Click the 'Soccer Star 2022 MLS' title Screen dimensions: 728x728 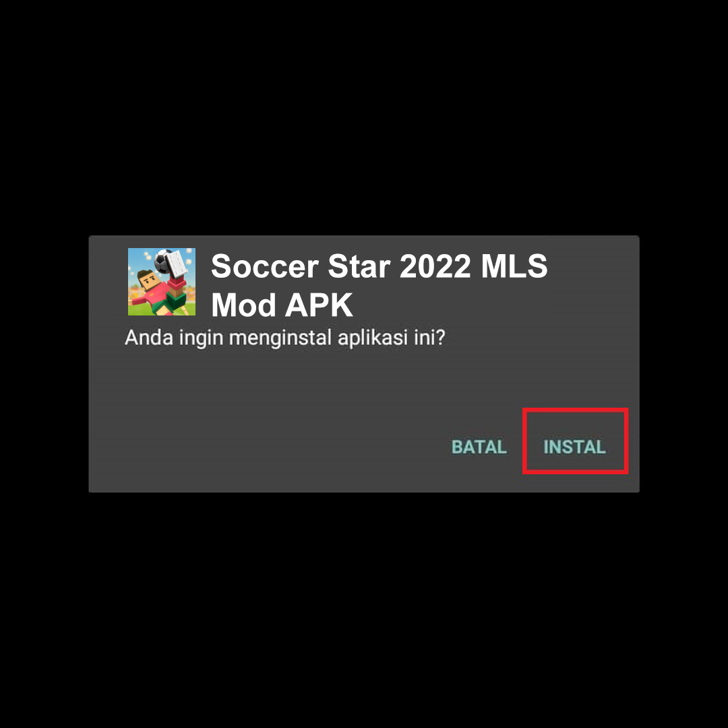(x=379, y=266)
